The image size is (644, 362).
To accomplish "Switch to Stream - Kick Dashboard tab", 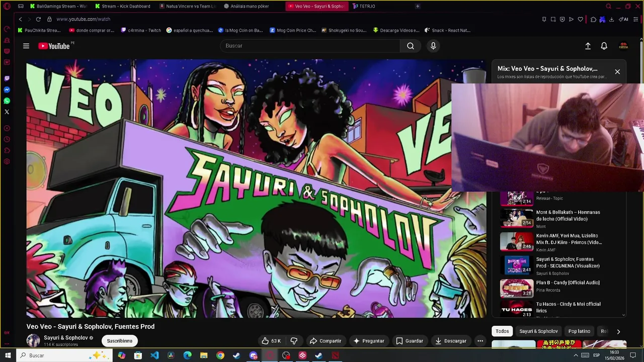I will [x=124, y=6].
